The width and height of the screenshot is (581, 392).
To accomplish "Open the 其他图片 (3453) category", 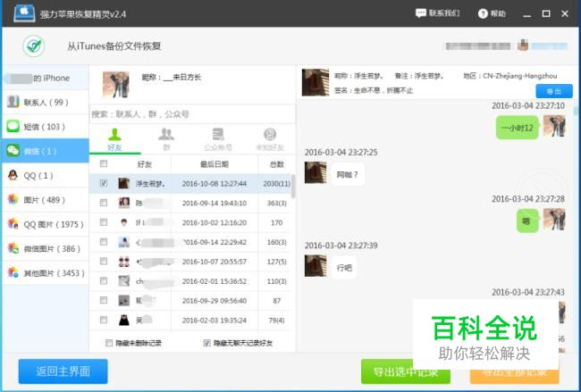I will tap(46, 273).
